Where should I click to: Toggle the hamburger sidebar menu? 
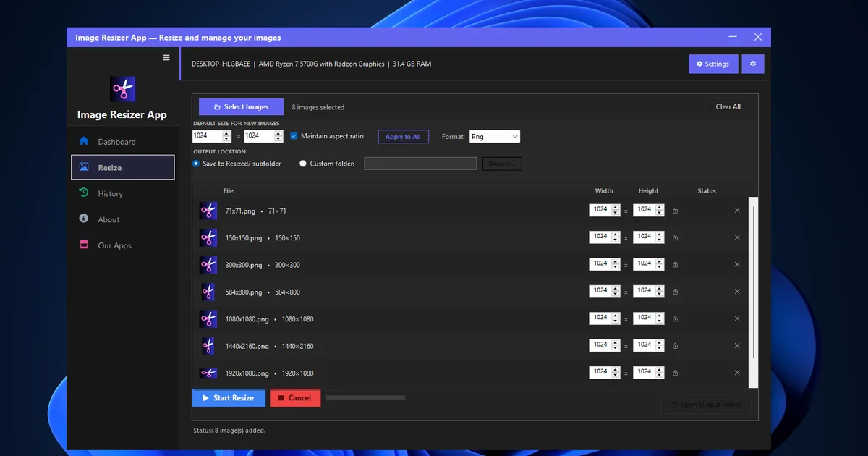click(166, 58)
